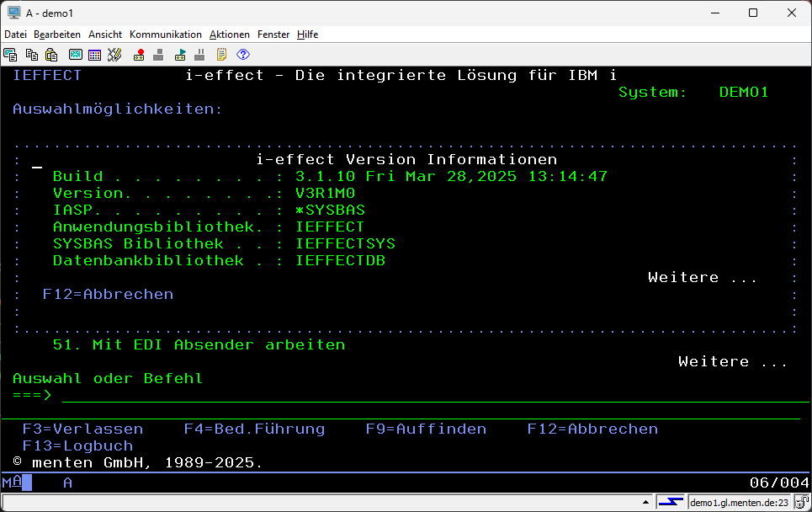Click F4=Bed.Führung function key label
This screenshot has height=512, width=812.
(254, 429)
